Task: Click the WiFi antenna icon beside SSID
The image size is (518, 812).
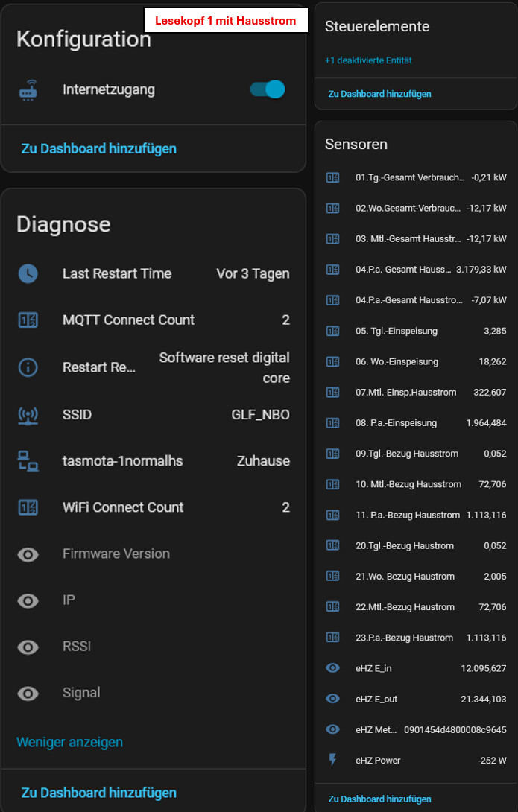Action: (x=28, y=415)
